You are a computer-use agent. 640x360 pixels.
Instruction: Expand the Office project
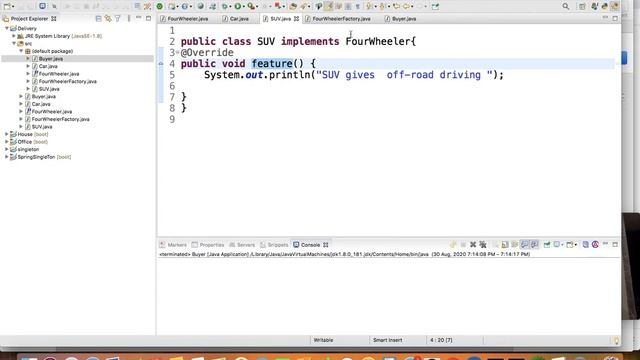tap(7, 142)
